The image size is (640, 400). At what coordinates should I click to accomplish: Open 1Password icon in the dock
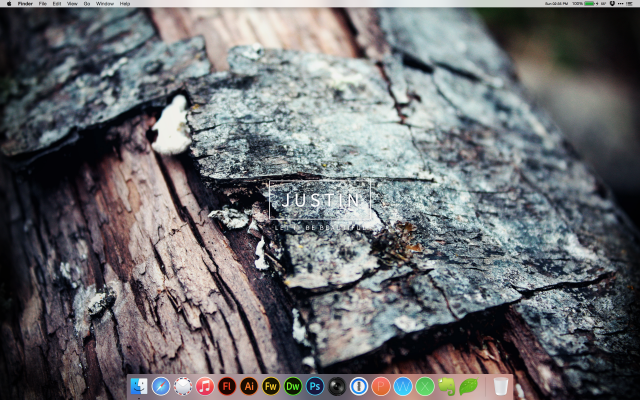pos(359,386)
